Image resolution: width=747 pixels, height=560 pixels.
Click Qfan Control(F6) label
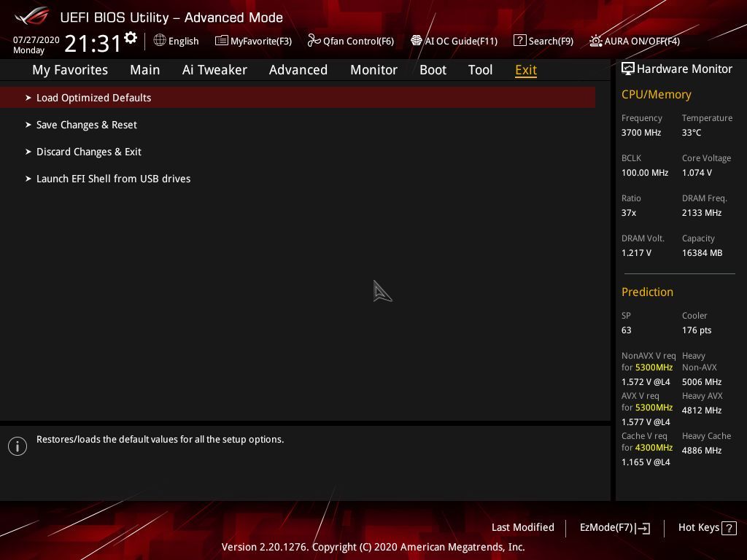tap(358, 41)
